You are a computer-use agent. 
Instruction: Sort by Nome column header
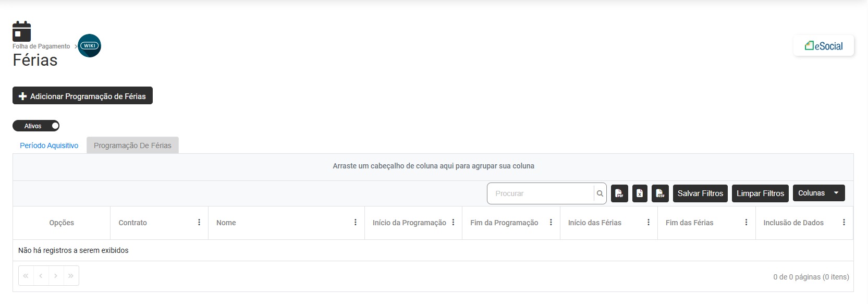pos(226,223)
